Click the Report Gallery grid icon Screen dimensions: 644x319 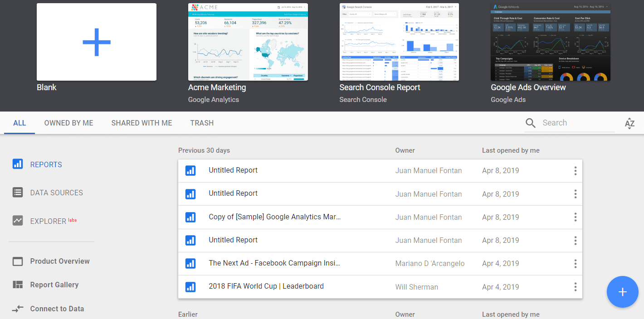18,285
